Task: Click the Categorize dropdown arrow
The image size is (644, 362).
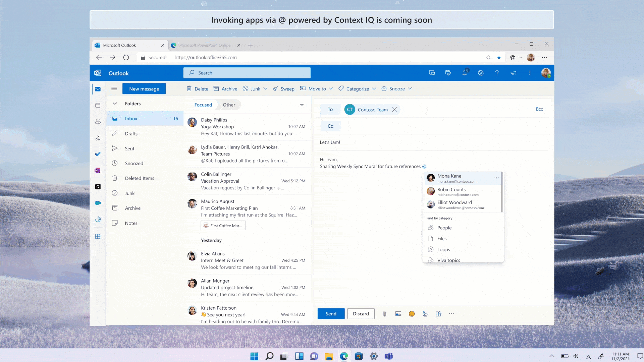Action: pos(374,88)
